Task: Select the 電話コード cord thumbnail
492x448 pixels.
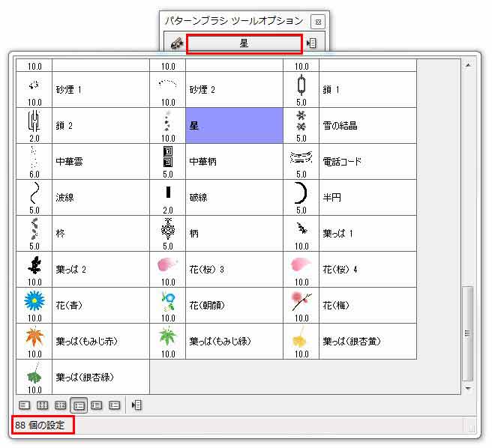Action: click(301, 157)
